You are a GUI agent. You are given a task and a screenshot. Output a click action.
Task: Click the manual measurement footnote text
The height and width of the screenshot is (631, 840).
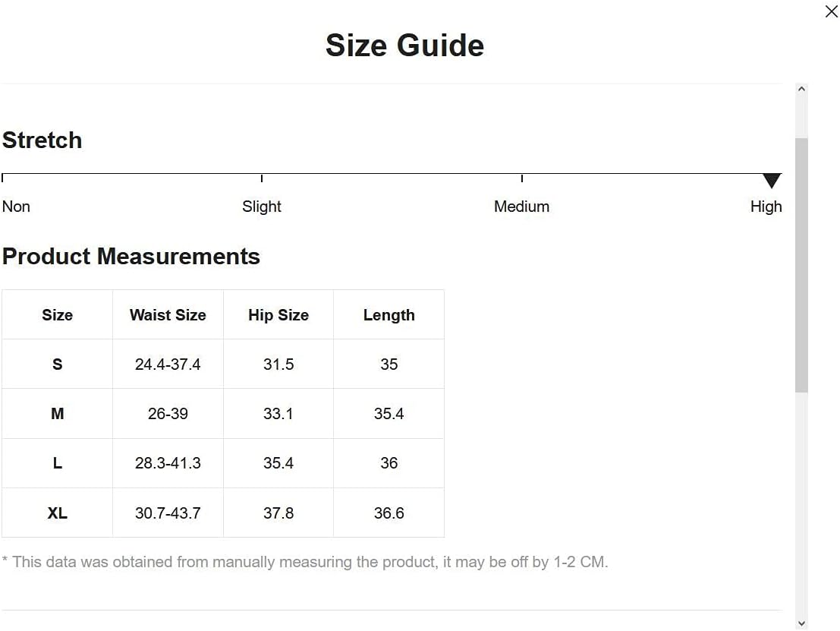click(x=305, y=563)
